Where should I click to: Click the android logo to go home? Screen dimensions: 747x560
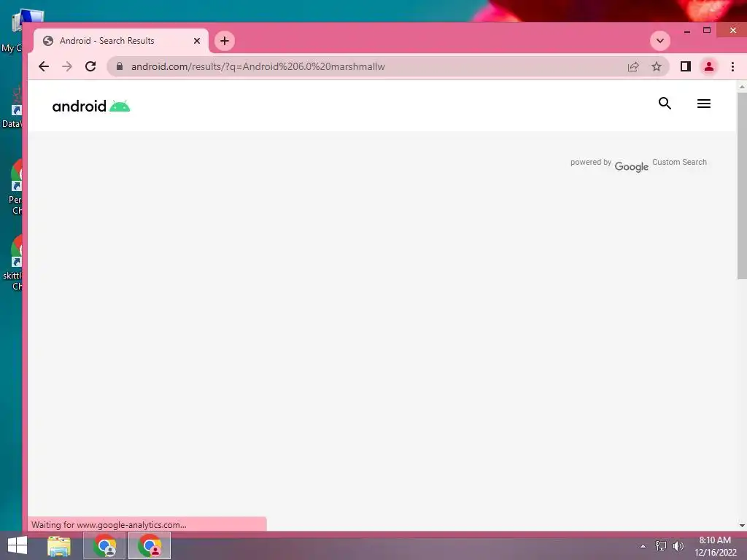coord(91,106)
